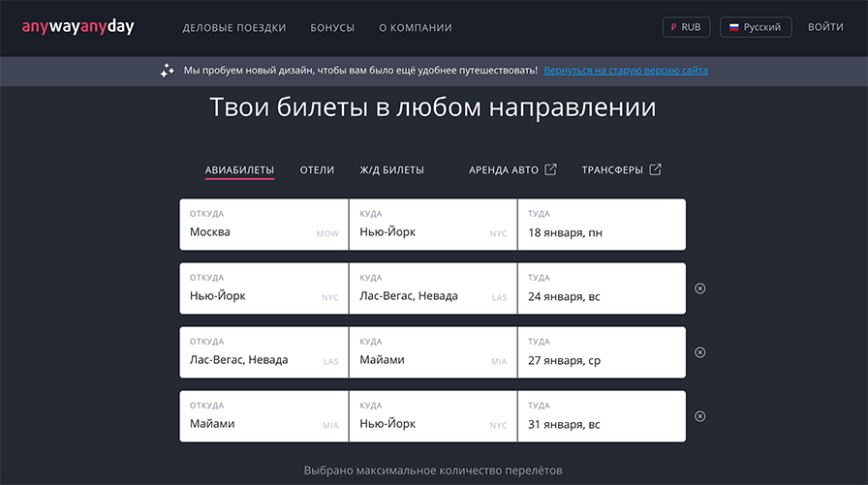Remove the Las Vegas to Miami flight

[700, 352]
